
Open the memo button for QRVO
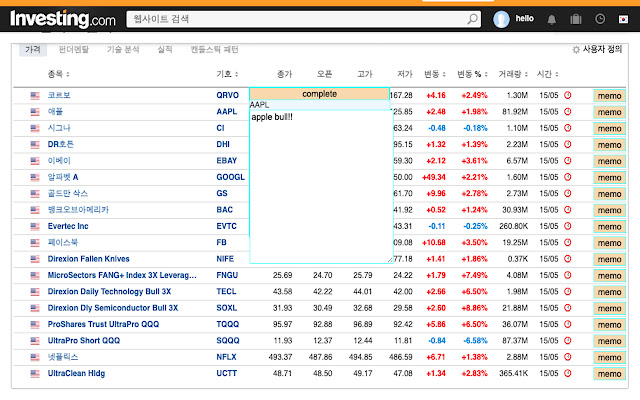pos(609,96)
